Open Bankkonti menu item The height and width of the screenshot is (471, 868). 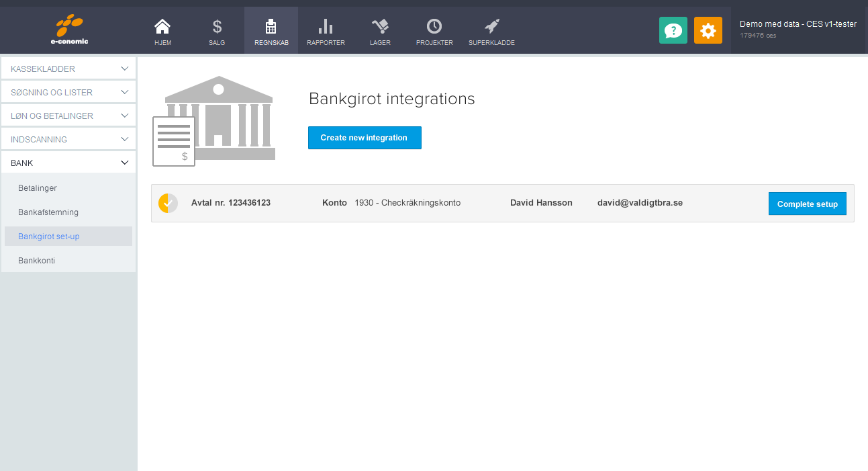pyautogui.click(x=36, y=260)
